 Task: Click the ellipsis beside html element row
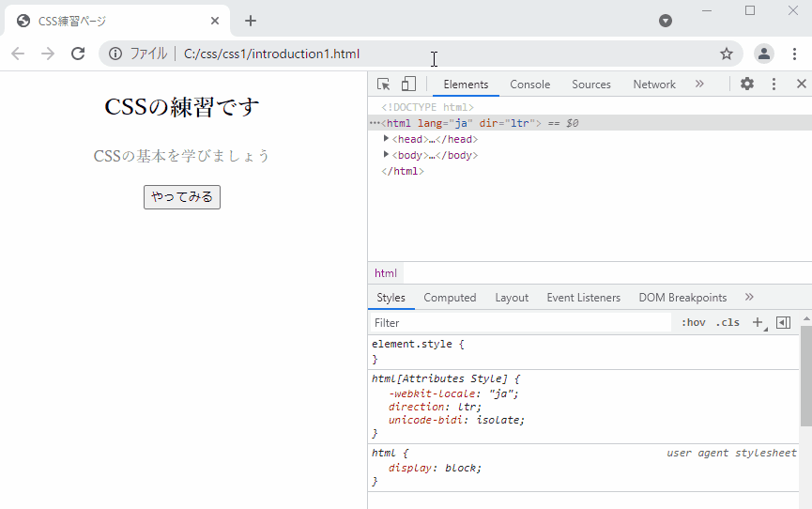(x=375, y=123)
